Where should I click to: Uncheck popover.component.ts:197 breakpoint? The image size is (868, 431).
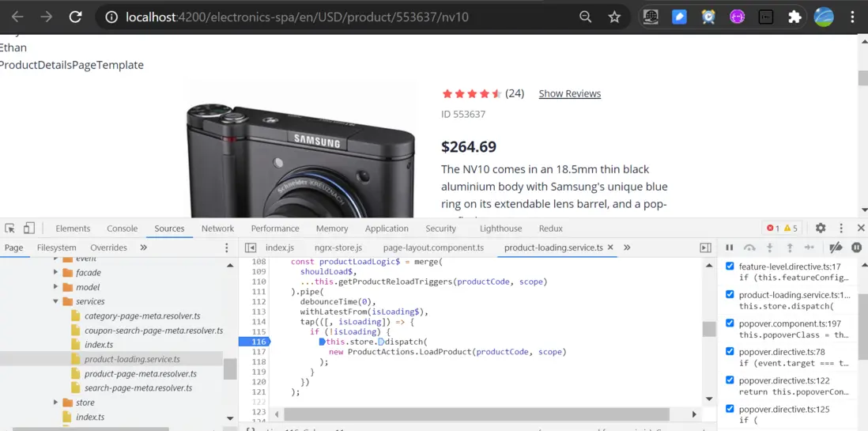pos(730,323)
